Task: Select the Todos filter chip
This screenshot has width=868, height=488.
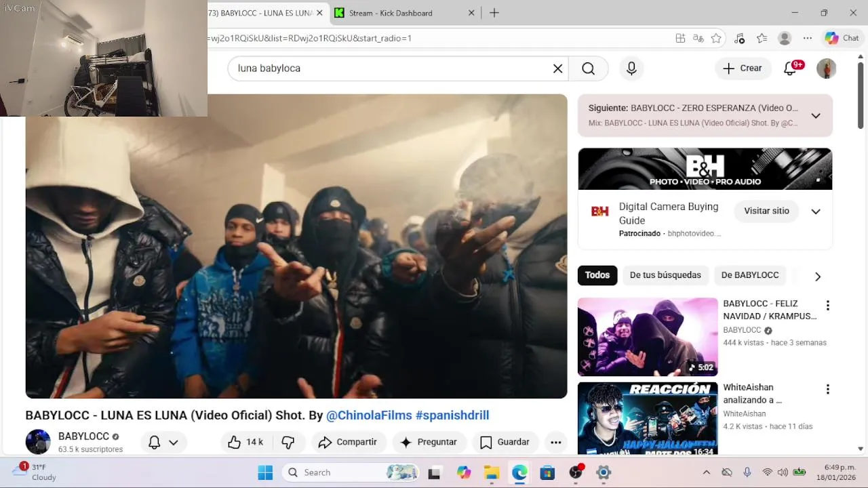Action: tap(597, 275)
